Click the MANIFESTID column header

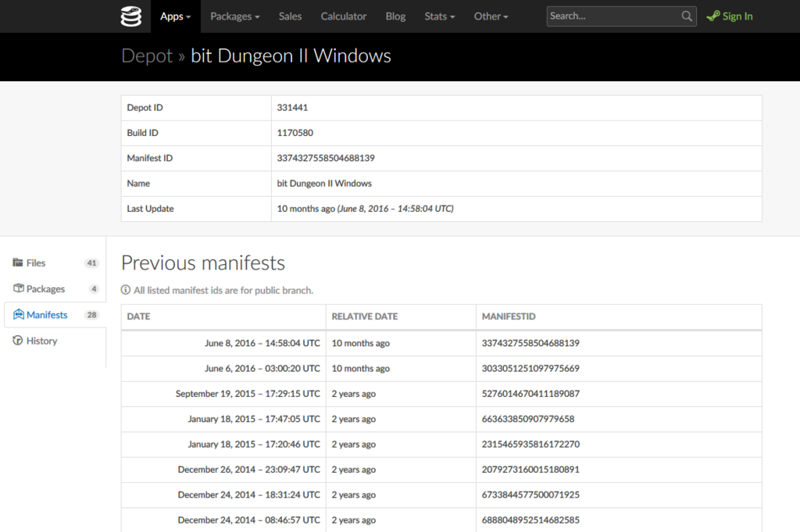click(619, 316)
